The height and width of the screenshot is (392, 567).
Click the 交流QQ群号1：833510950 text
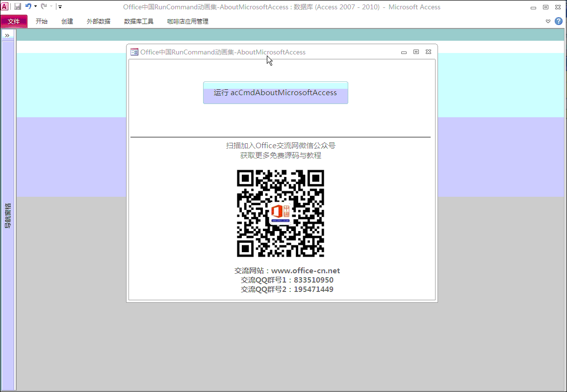pyautogui.click(x=287, y=280)
